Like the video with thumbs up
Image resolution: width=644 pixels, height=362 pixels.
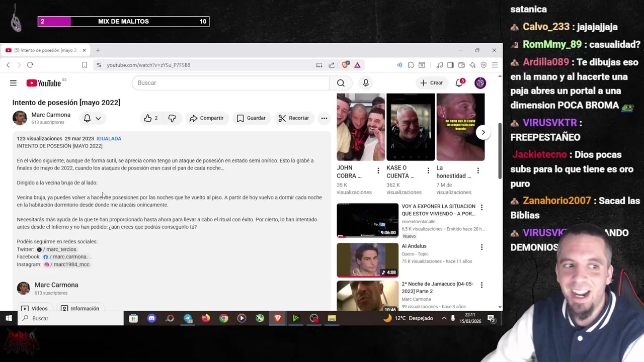(151, 118)
